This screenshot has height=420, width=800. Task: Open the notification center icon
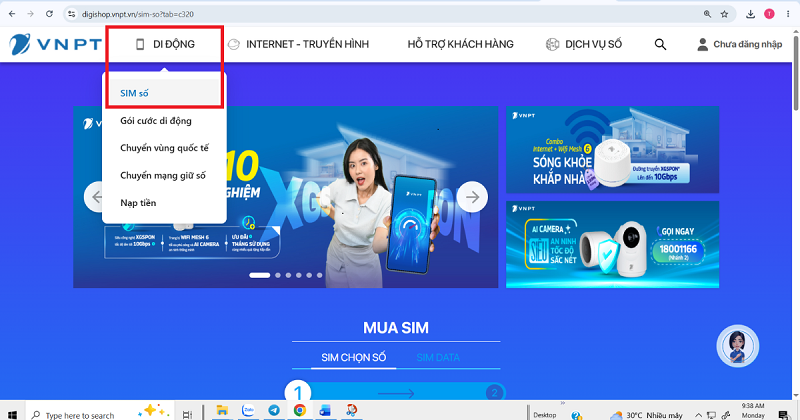784,415
